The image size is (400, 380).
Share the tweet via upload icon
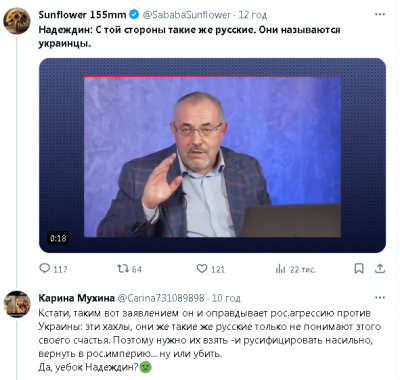pos(380,268)
